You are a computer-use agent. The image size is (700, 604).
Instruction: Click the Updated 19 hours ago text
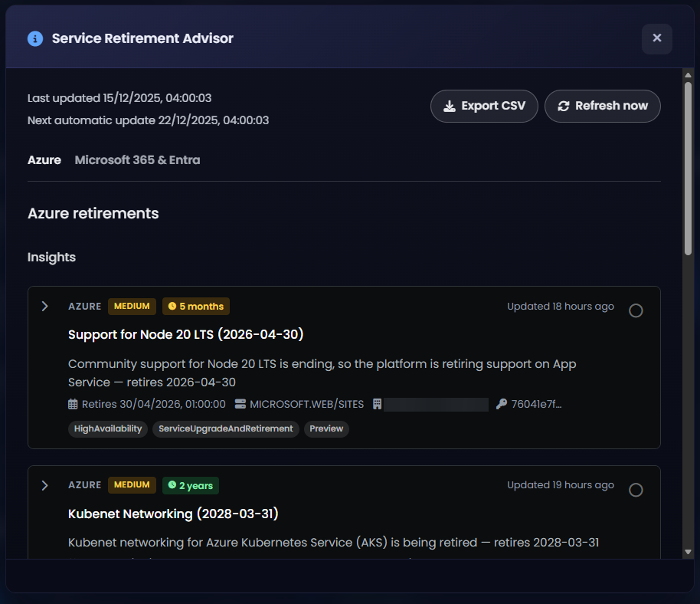click(x=561, y=485)
